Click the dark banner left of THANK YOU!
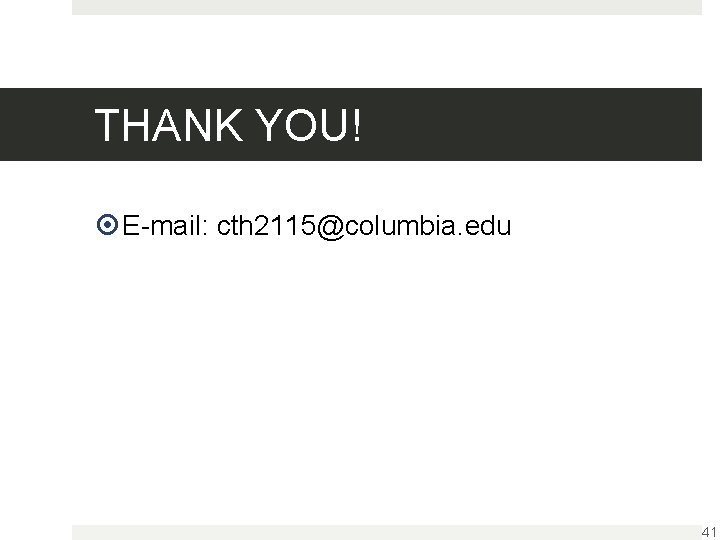 click(x=46, y=124)
